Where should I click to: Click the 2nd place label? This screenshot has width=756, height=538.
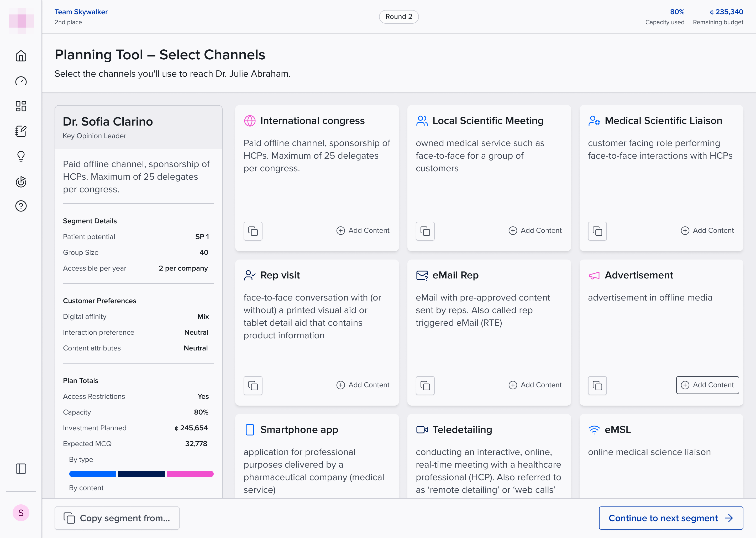[x=68, y=22]
